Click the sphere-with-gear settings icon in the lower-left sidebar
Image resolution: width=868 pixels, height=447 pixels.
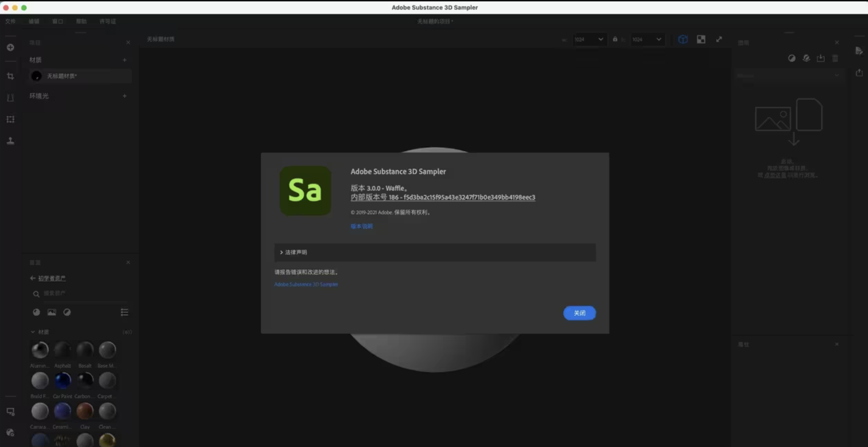10,433
